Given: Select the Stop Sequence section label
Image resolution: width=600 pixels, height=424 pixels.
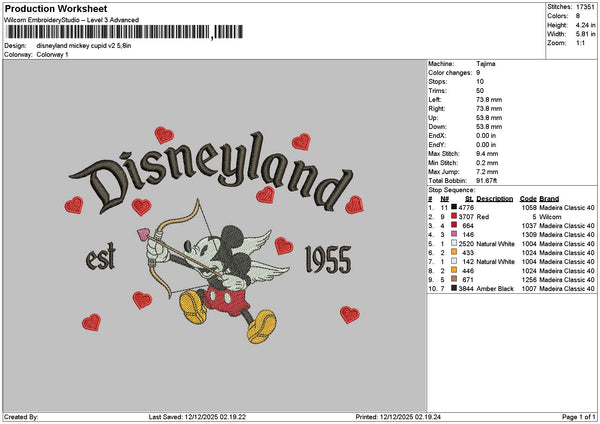Looking at the screenshot, I should (450, 188).
